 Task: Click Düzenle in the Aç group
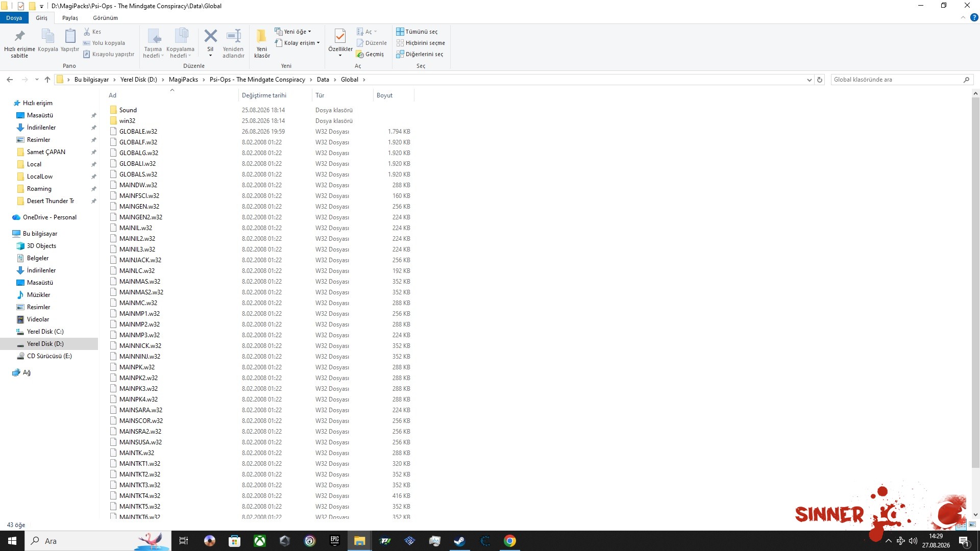(x=372, y=43)
